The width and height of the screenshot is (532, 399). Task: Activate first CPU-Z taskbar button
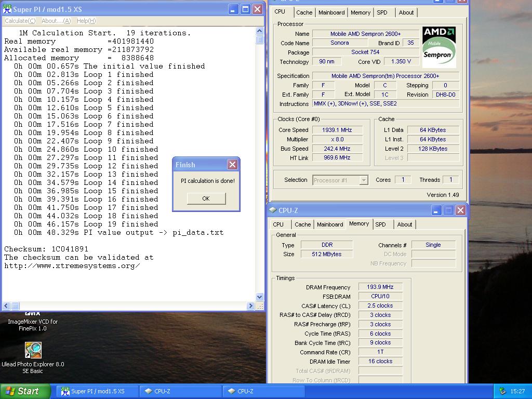(x=180, y=391)
